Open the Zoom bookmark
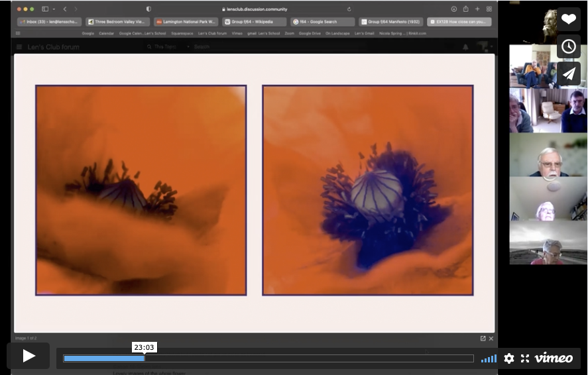 click(290, 33)
